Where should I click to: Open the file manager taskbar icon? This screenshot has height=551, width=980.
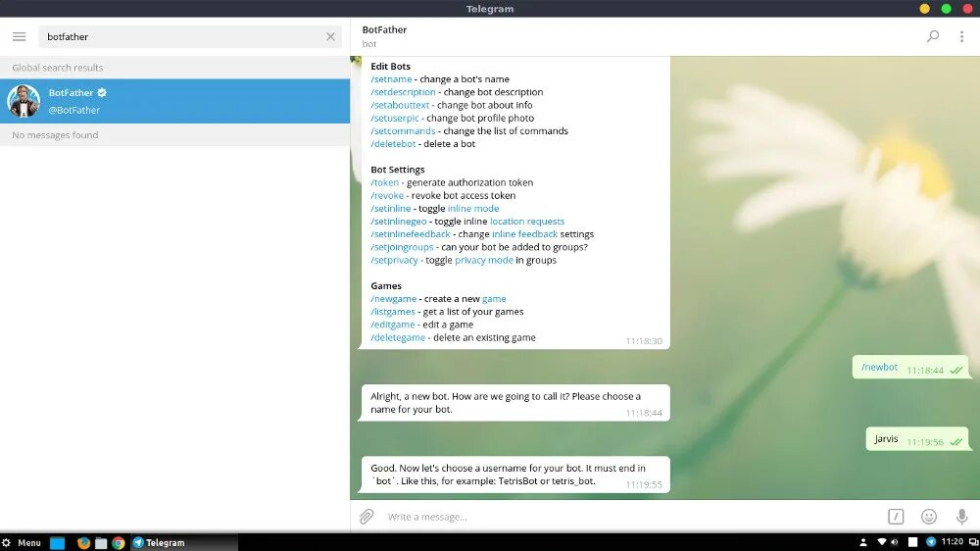click(101, 543)
